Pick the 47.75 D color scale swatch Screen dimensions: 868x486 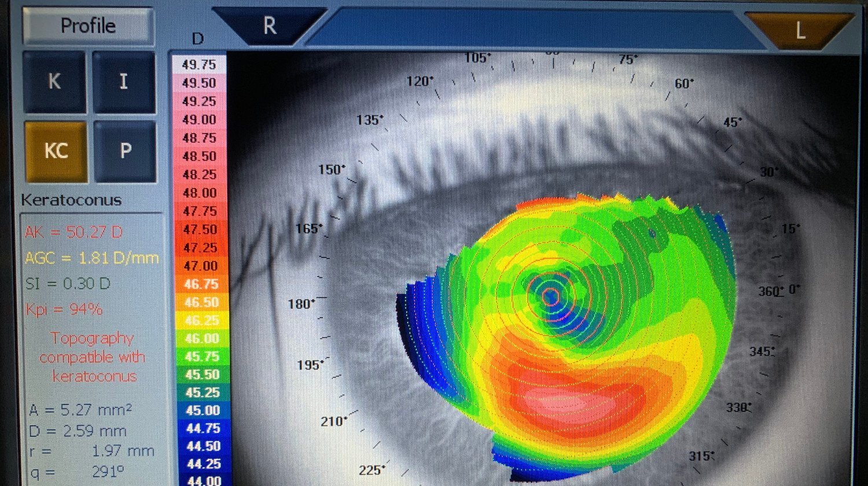tap(199, 211)
